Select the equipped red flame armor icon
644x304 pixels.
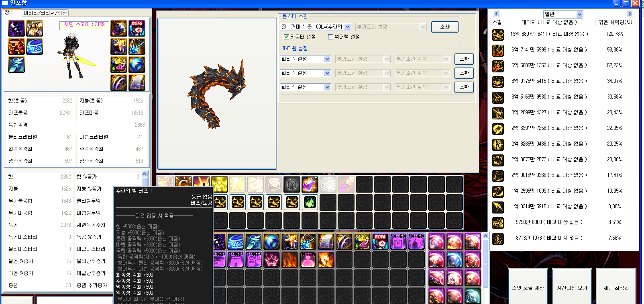click(x=16, y=47)
